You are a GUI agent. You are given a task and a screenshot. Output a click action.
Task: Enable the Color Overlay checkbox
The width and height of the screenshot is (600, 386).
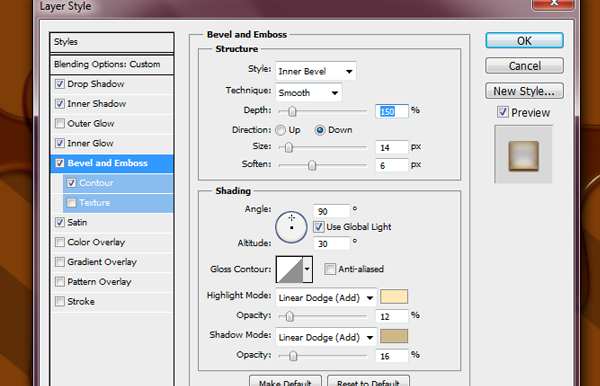(x=60, y=242)
